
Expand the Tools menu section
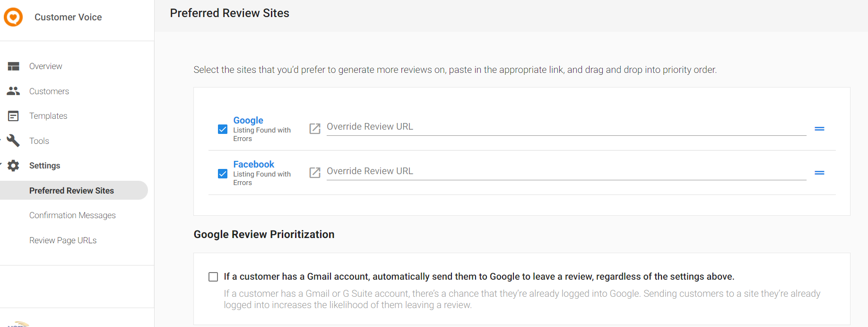coord(1,140)
